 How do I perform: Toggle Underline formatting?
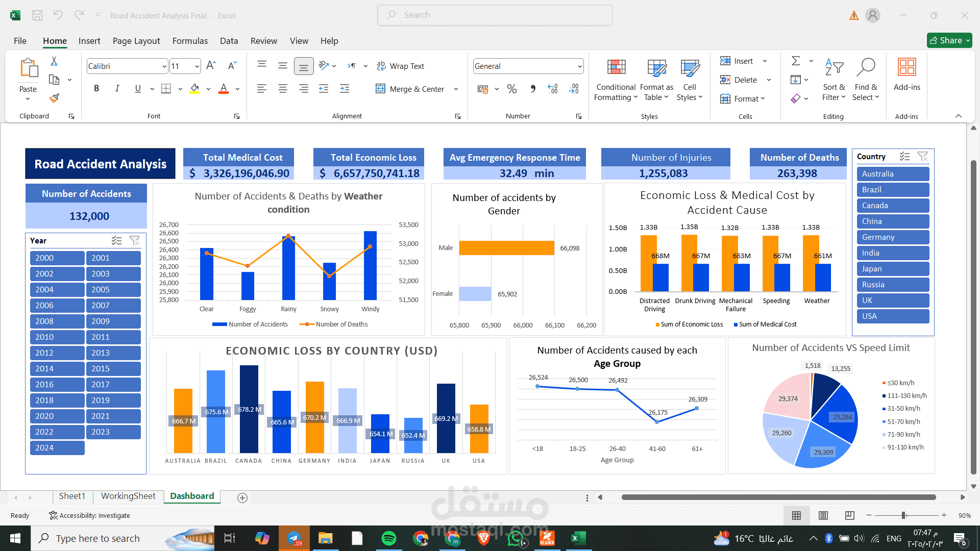click(x=138, y=89)
